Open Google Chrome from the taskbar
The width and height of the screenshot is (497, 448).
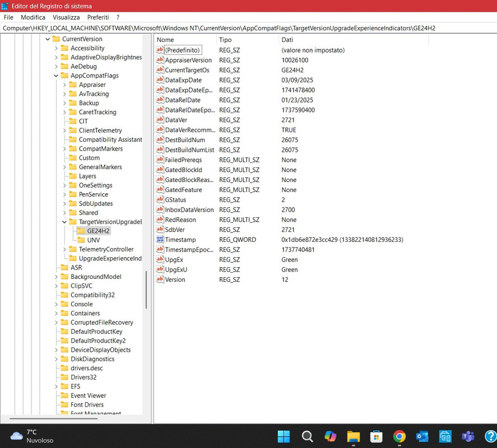click(400, 437)
